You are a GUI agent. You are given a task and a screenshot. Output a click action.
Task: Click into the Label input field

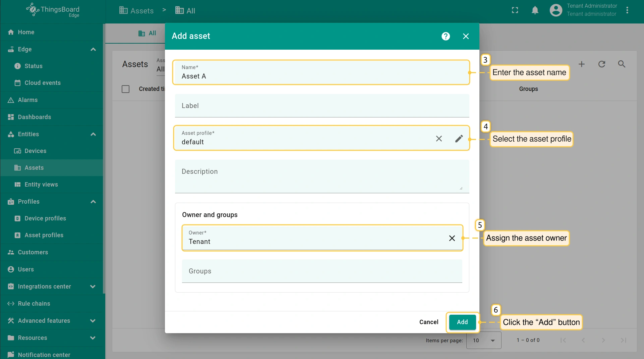322,106
